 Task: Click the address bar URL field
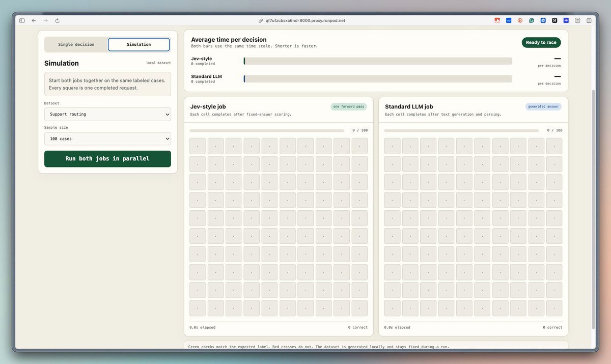click(305, 20)
